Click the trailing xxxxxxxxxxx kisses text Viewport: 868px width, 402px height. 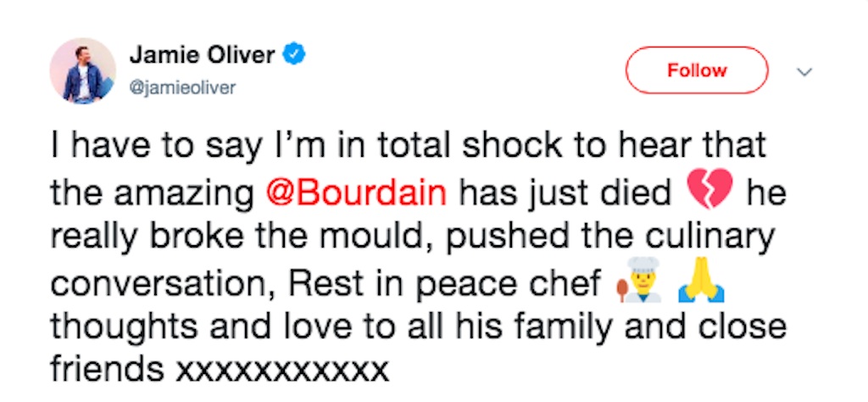(282, 371)
